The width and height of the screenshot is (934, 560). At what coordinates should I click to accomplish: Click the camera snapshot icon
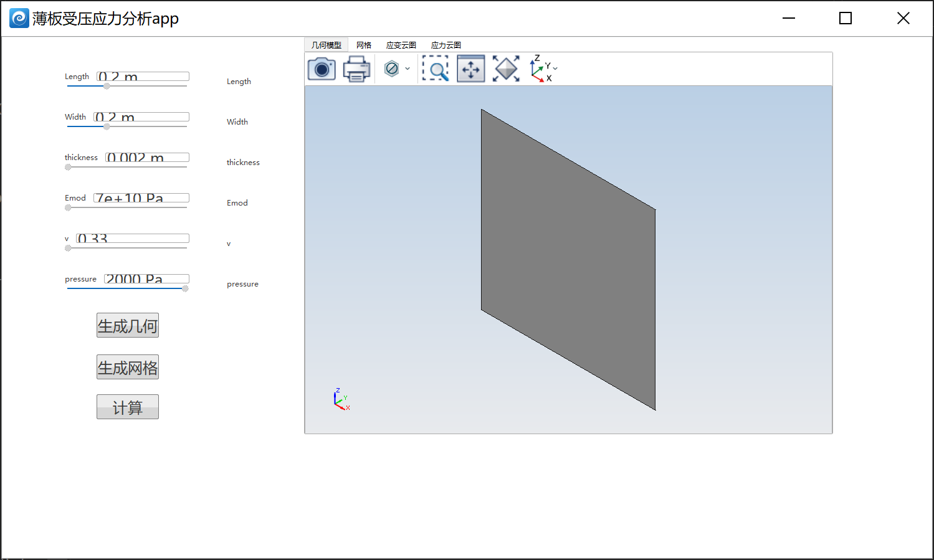click(322, 69)
